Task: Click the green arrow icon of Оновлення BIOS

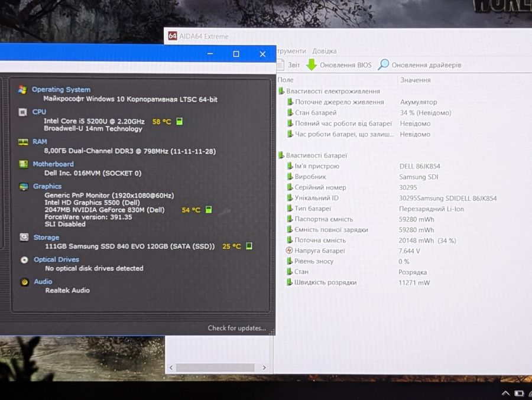Action: pyautogui.click(x=311, y=64)
